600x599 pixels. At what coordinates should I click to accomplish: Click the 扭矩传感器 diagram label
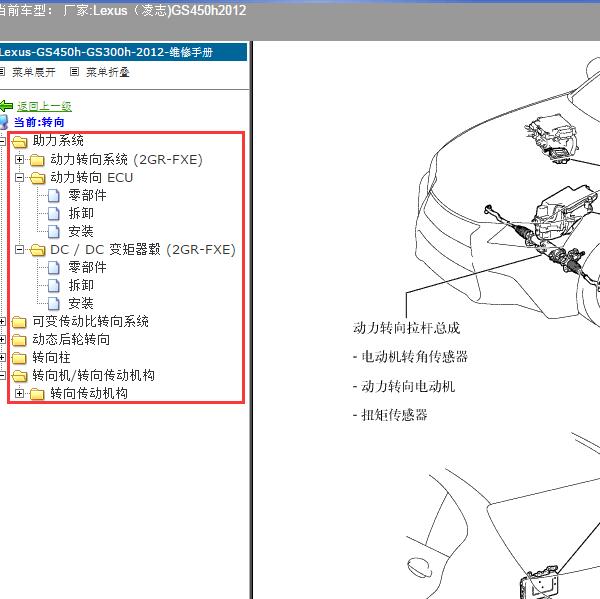(x=394, y=415)
